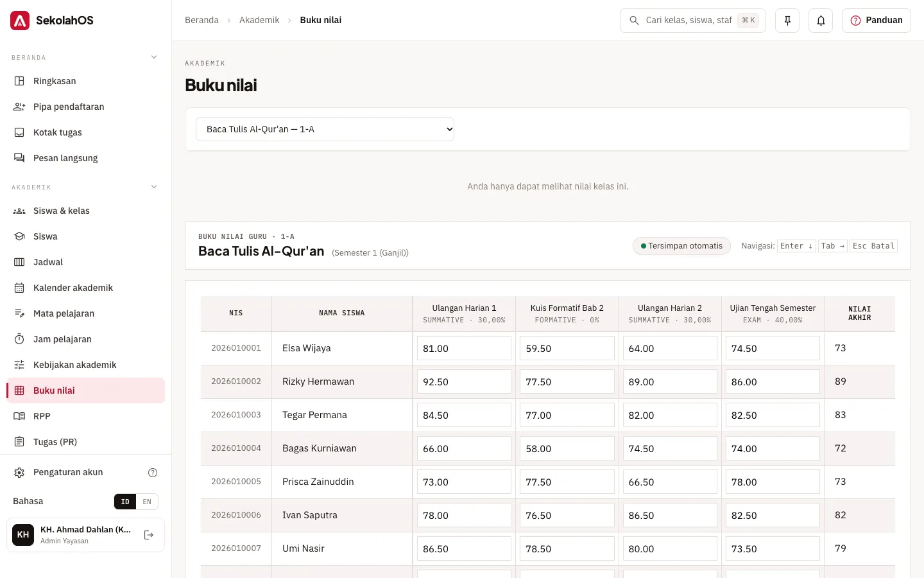Click the Kalender akademik calendar icon
The width and height of the screenshot is (924, 578).
(x=19, y=288)
